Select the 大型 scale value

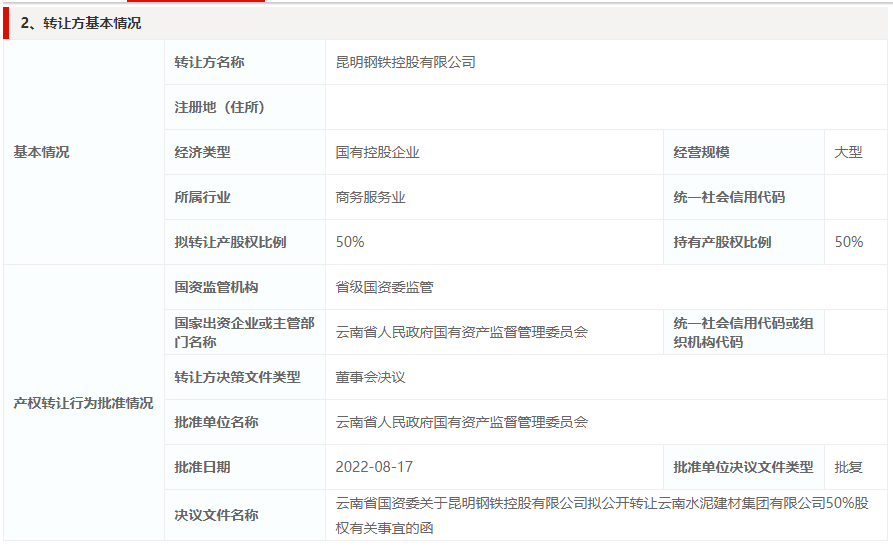tap(848, 152)
